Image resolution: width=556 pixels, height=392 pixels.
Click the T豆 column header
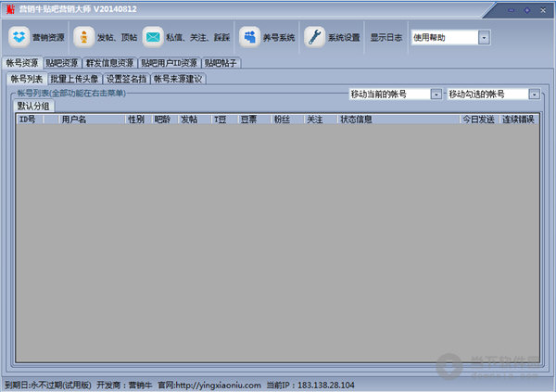224,120
